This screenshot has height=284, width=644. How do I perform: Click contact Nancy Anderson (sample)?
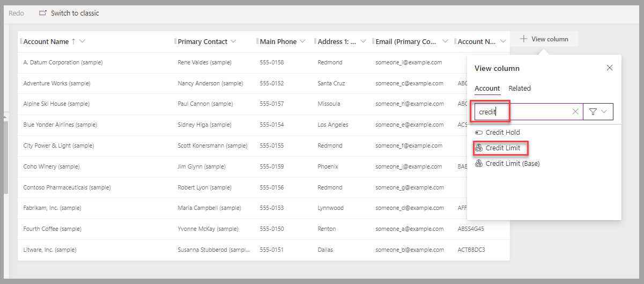[x=210, y=83]
